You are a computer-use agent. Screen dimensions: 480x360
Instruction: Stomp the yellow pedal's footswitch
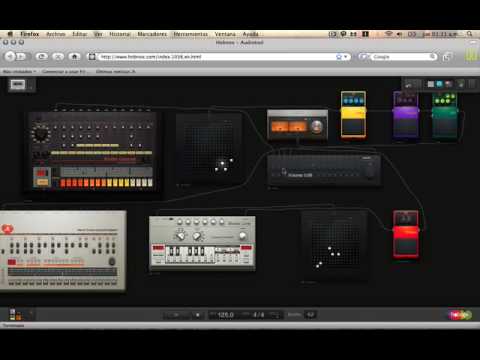[x=353, y=128]
